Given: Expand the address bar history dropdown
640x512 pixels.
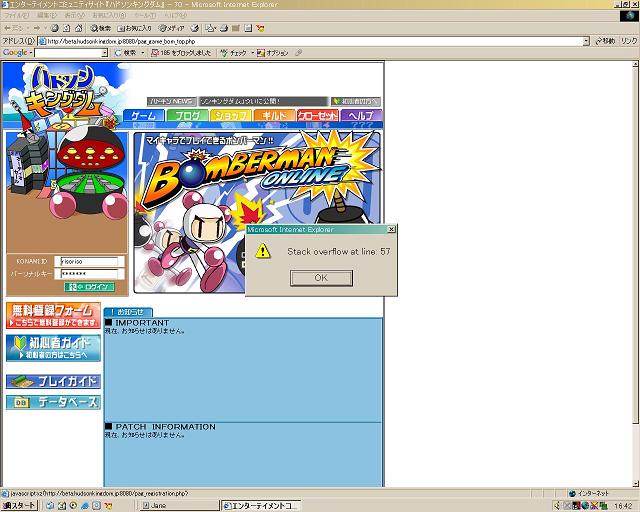Looking at the screenshot, I should point(586,41).
